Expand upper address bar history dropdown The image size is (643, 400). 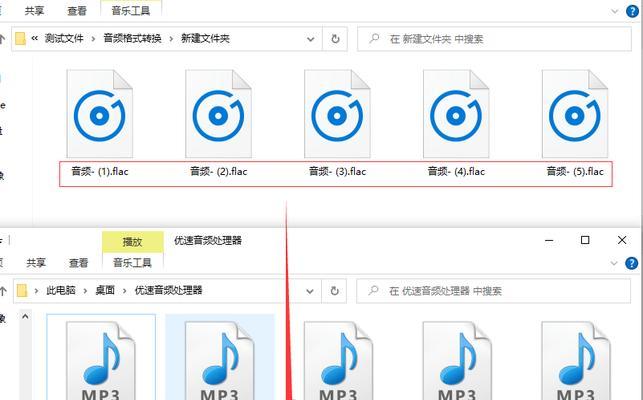(x=310, y=39)
